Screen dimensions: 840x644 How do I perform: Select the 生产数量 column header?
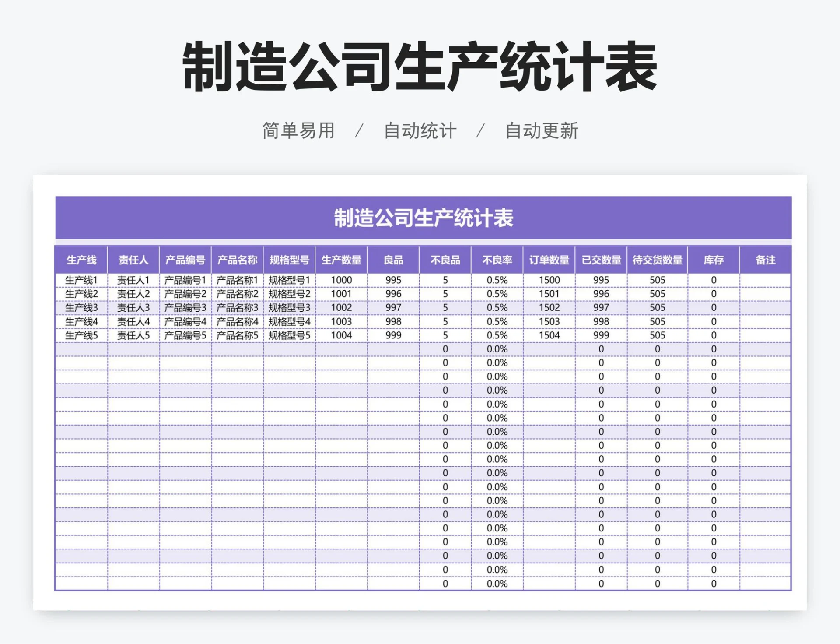[x=341, y=260]
